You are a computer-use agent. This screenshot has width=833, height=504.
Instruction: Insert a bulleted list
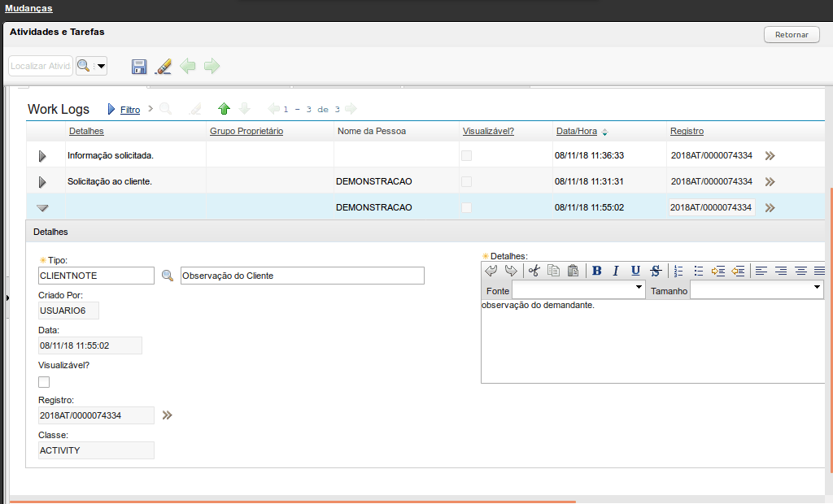[x=699, y=271]
